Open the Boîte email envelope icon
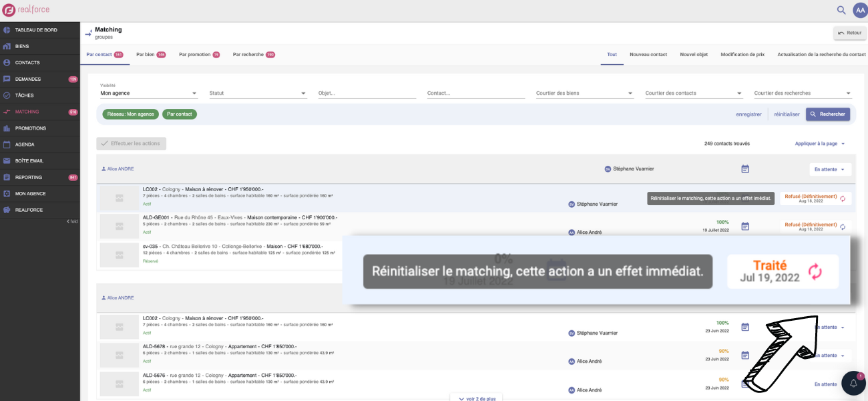The image size is (868, 401). click(x=7, y=161)
